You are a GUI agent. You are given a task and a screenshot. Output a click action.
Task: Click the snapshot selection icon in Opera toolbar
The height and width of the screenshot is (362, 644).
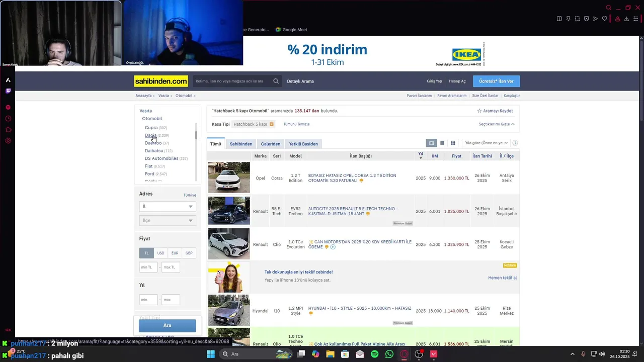pyautogui.click(x=577, y=19)
